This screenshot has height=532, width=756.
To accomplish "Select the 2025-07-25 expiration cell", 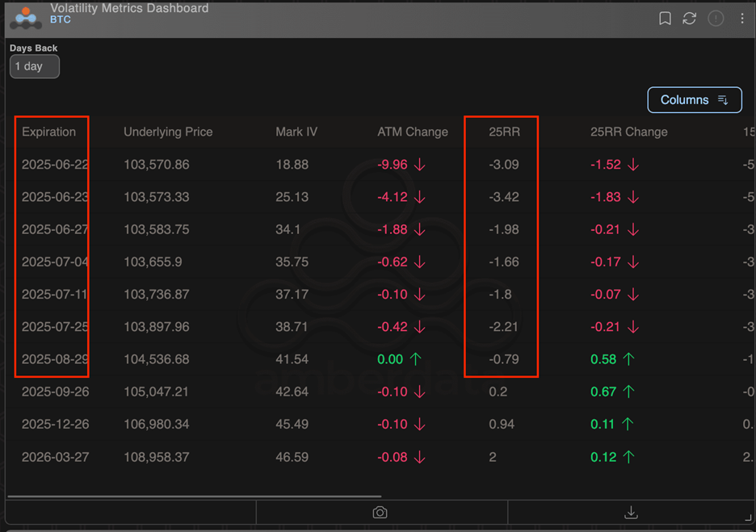I will click(x=56, y=327).
